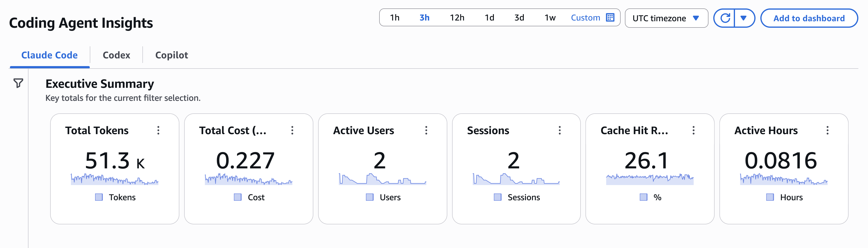The height and width of the screenshot is (248, 868).
Task: Select the 1h time range
Action: pyautogui.click(x=395, y=18)
